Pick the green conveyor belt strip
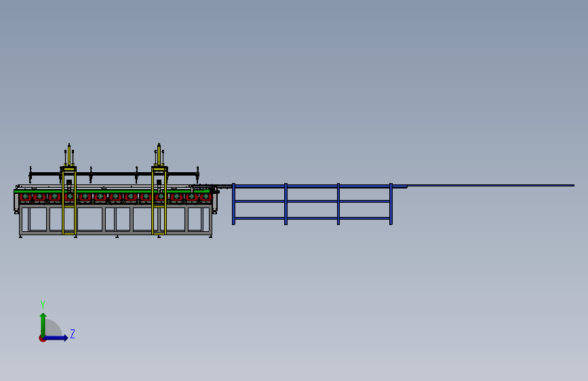Screen dimensions: 588x381 (x=112, y=191)
